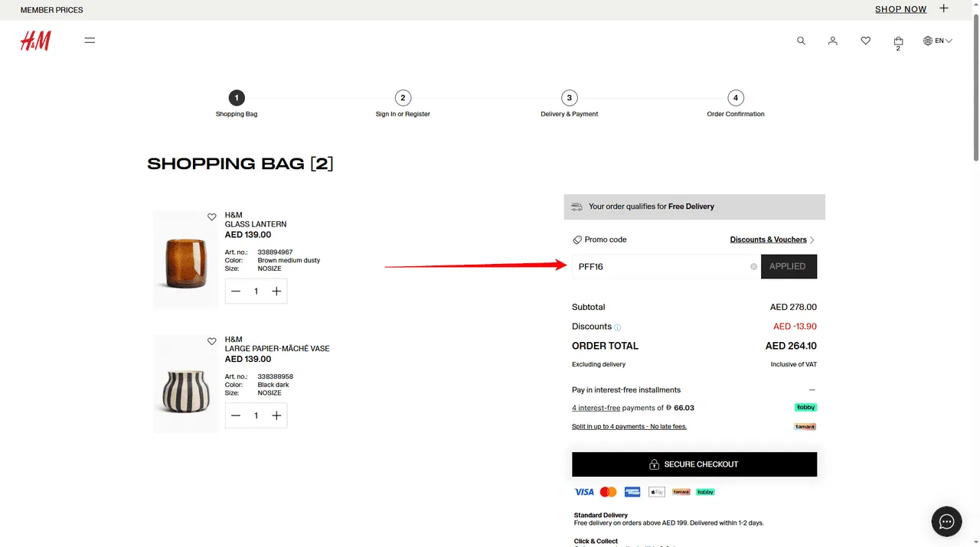Add Large Papier-Mâché Vase to wishlist heart
Image resolution: width=980 pixels, height=547 pixels.
tap(212, 341)
